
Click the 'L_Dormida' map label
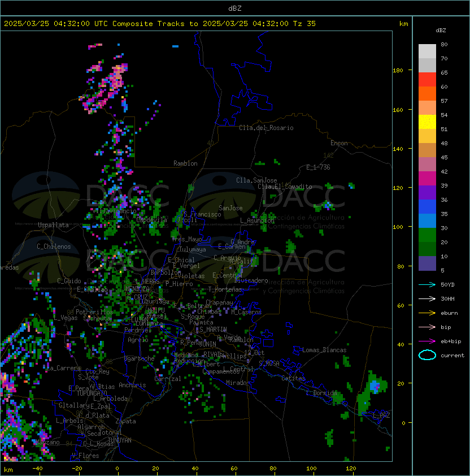click(321, 393)
